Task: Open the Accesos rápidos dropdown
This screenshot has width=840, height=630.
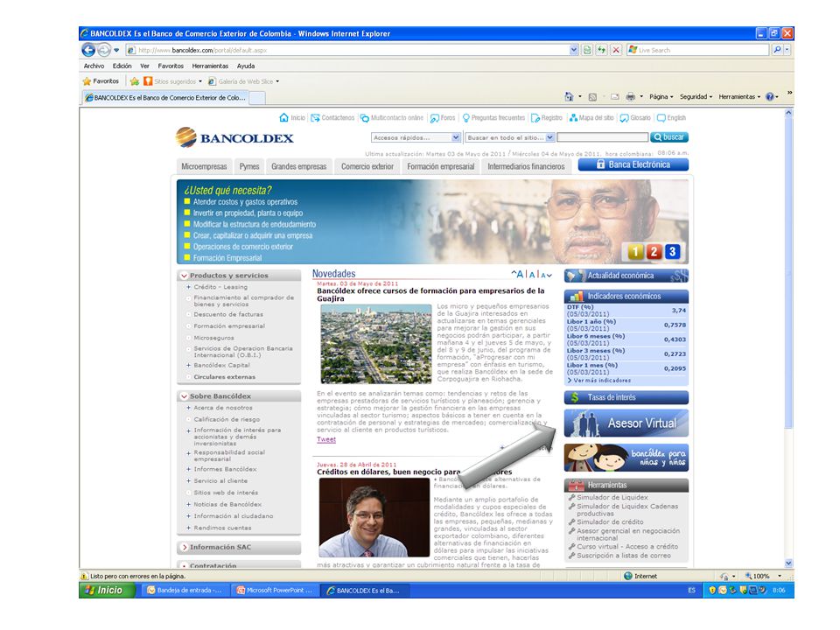Action: pos(416,137)
